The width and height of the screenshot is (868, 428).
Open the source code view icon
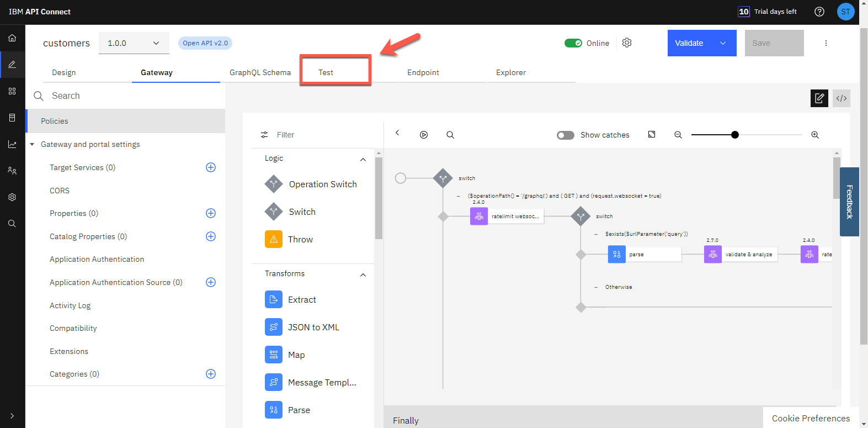pos(841,98)
